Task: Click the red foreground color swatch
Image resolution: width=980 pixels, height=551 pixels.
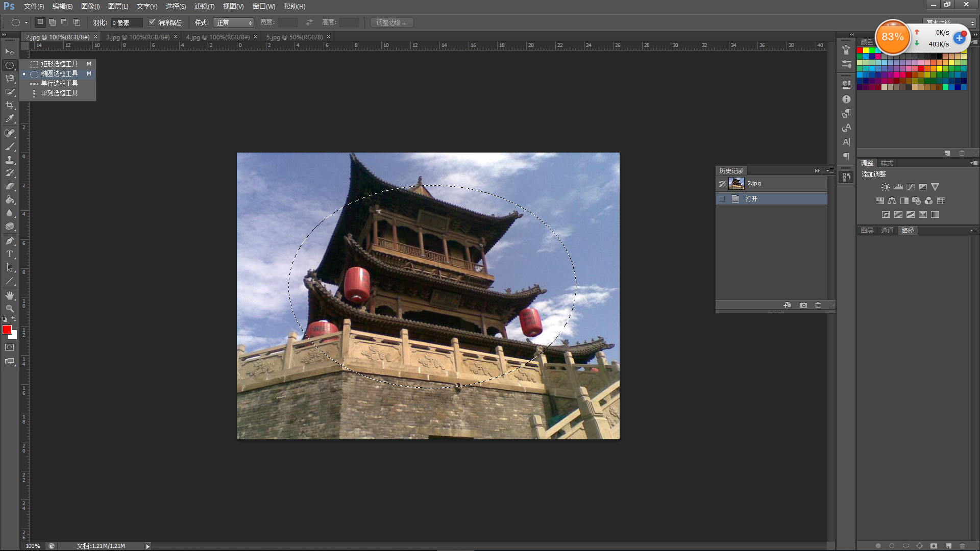Action: 7,330
